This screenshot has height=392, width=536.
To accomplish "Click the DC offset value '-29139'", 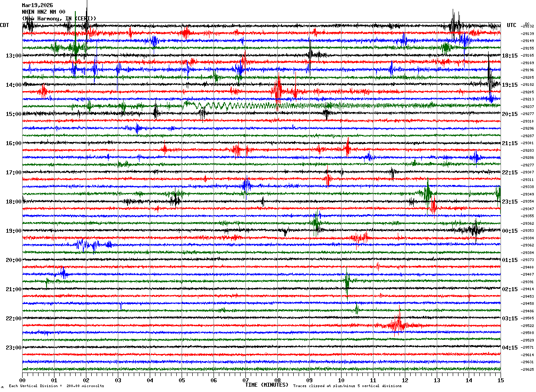I will (x=528, y=34).
